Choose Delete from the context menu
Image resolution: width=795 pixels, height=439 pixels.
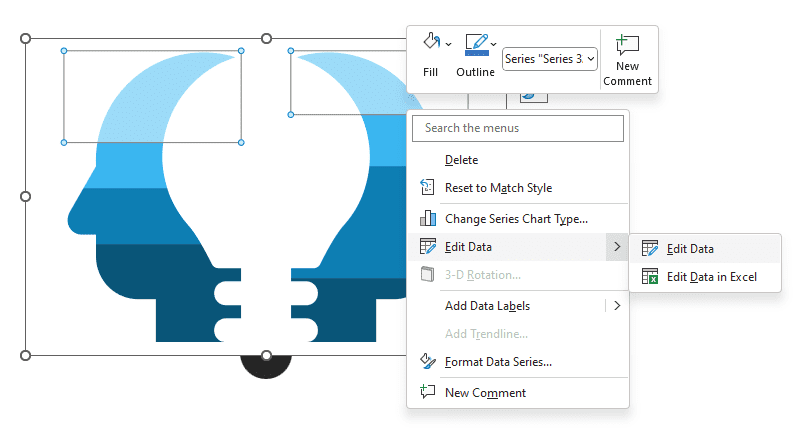518,160
